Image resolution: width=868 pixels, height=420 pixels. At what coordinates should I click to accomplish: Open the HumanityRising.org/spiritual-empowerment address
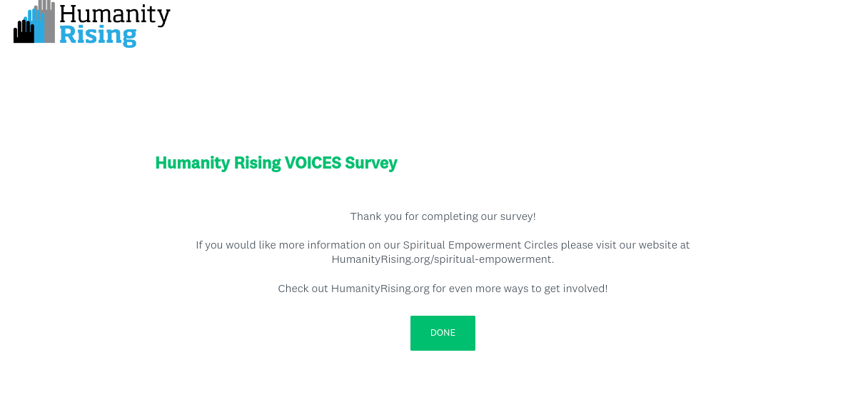[x=442, y=259]
